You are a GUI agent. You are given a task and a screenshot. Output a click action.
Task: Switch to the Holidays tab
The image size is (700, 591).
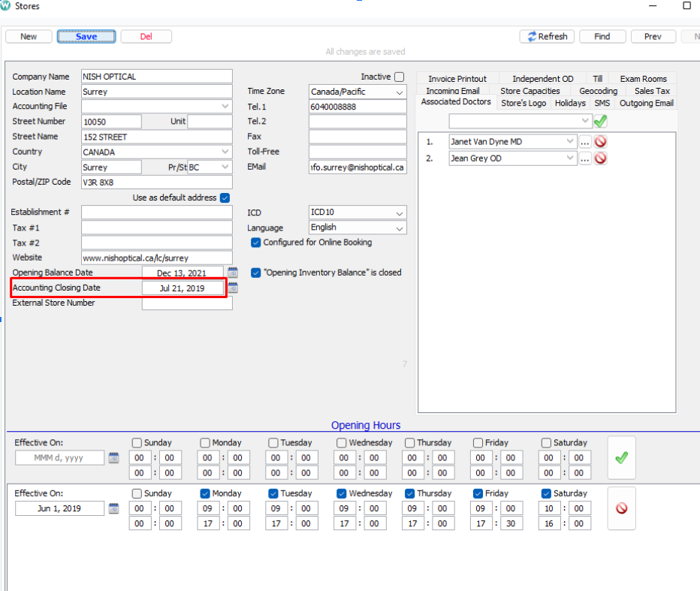(571, 103)
